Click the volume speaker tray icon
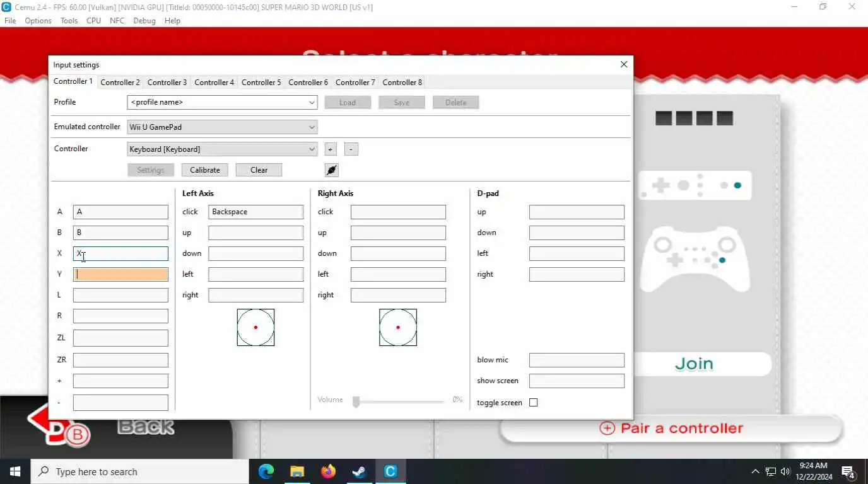Viewport: 868px width, 484px height. 785,471
